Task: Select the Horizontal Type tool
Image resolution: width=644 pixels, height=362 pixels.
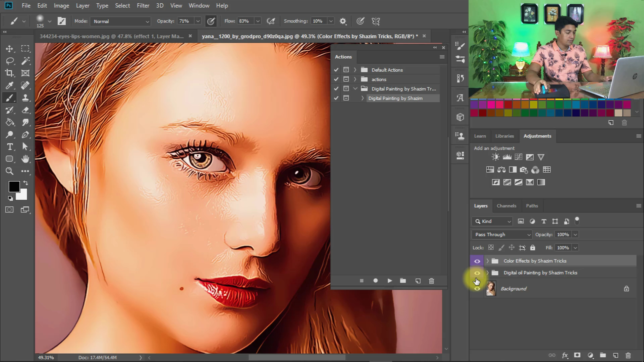Action: [10, 147]
